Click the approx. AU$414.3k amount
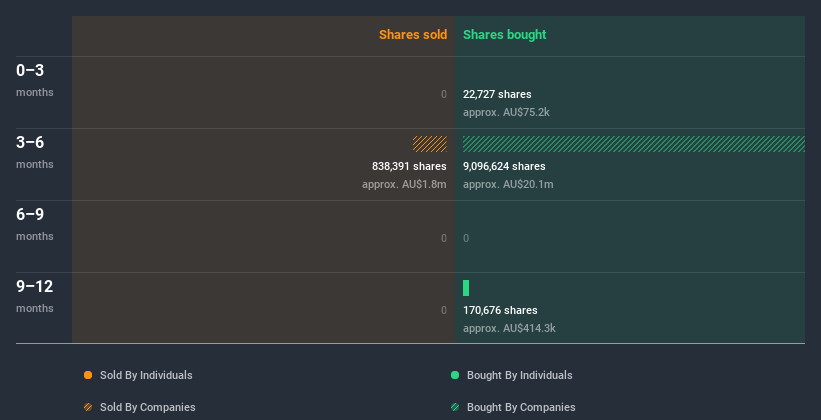Image resolution: width=821 pixels, height=420 pixels. (509, 328)
